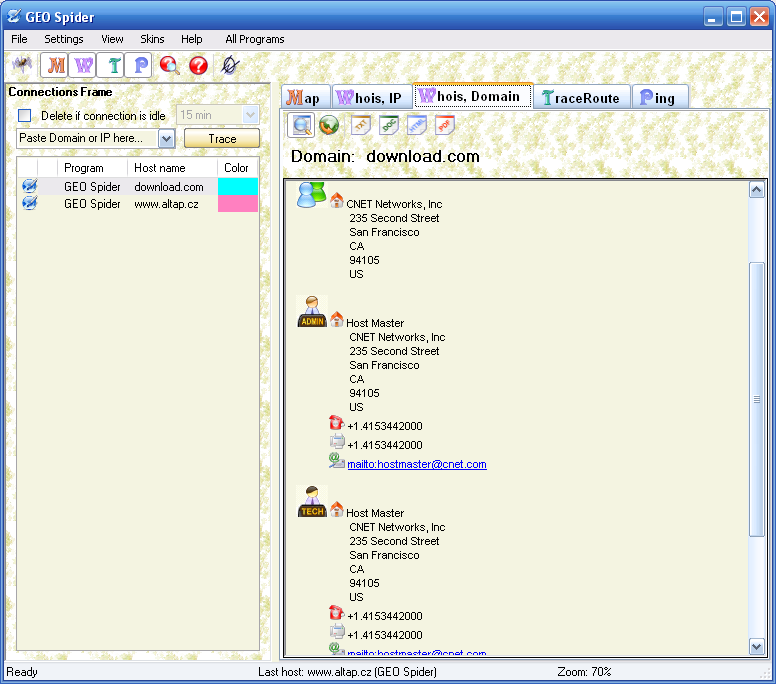
Task: Click the tech fax icon
Action: click(337, 632)
